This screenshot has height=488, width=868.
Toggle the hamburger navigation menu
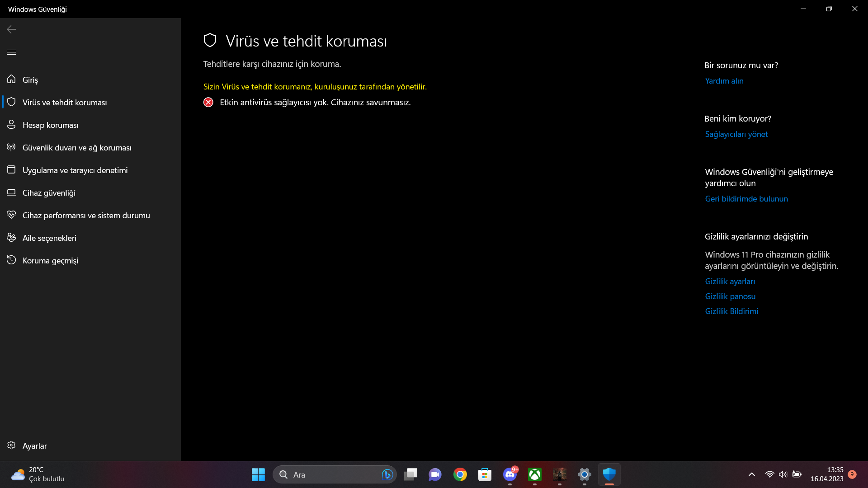click(11, 52)
